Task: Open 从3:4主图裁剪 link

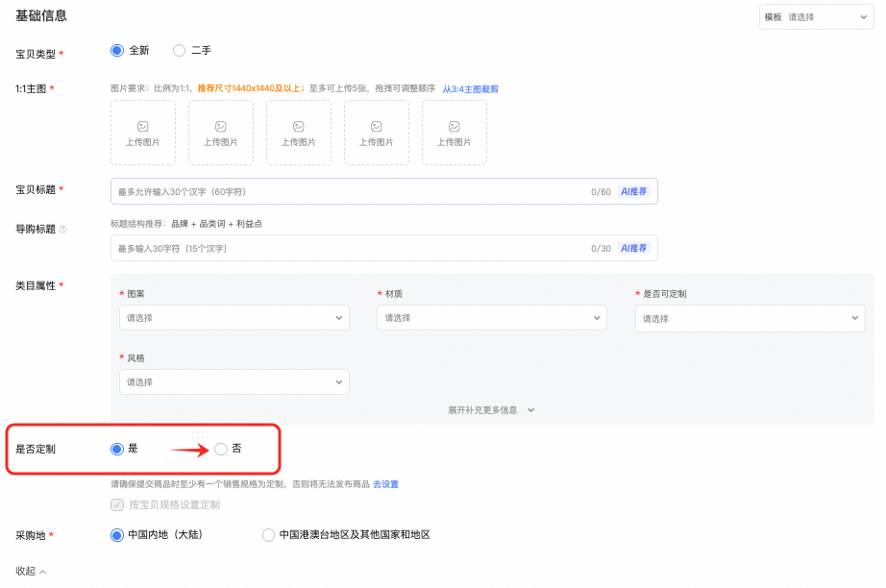Action: (470, 89)
